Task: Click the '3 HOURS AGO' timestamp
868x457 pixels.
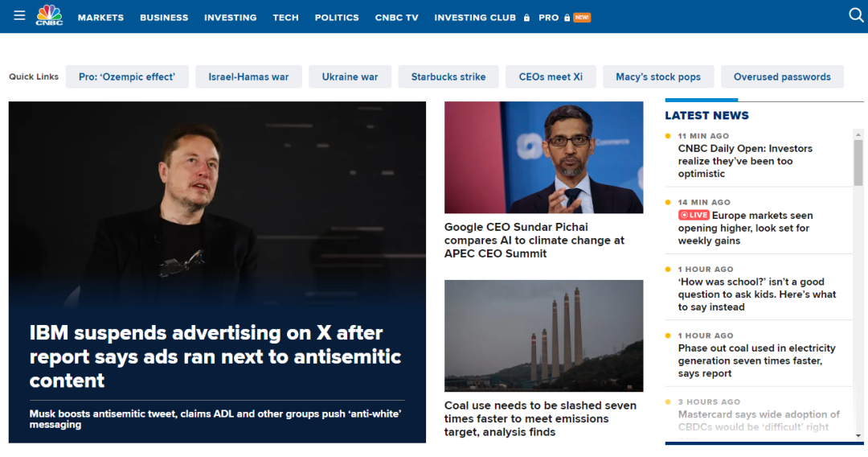Action: (709, 401)
